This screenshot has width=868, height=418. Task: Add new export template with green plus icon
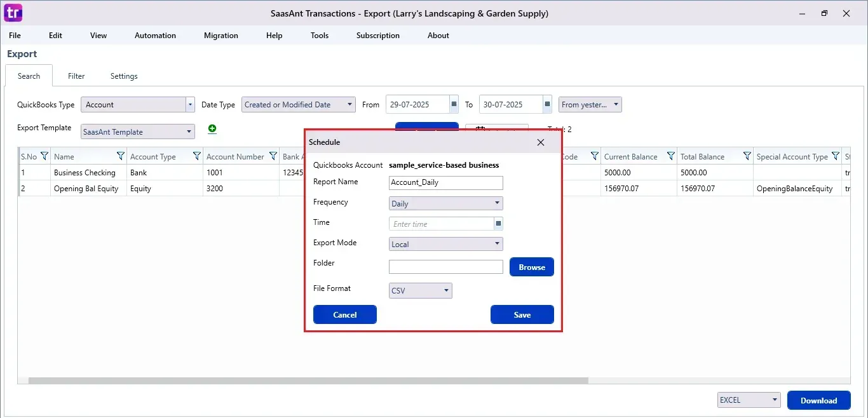click(x=212, y=129)
